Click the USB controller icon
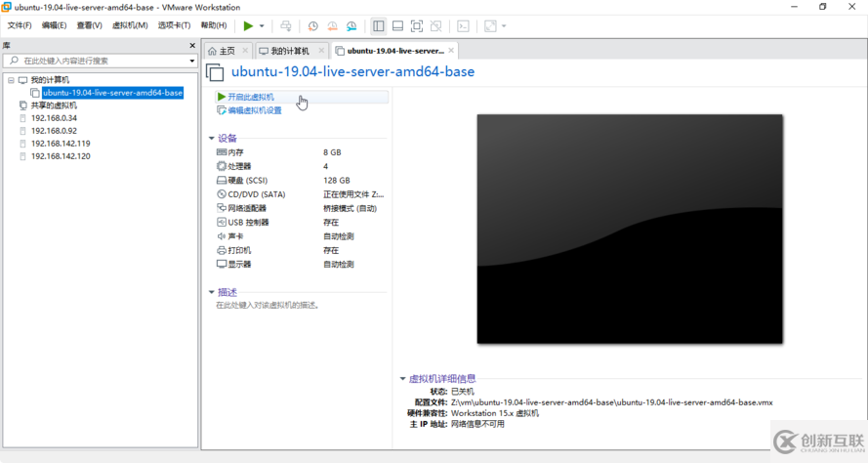Screen dimensions: 868x463 coord(222,222)
